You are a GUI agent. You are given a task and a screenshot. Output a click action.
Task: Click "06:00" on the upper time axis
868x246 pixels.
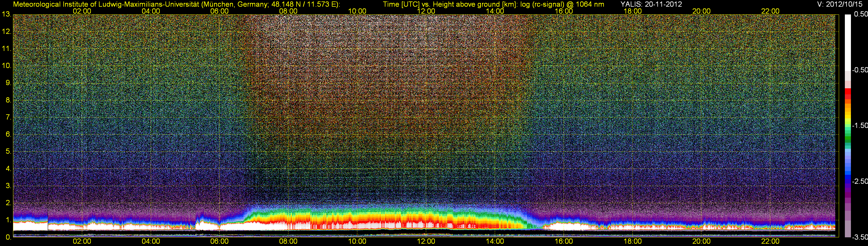pyautogui.click(x=219, y=11)
